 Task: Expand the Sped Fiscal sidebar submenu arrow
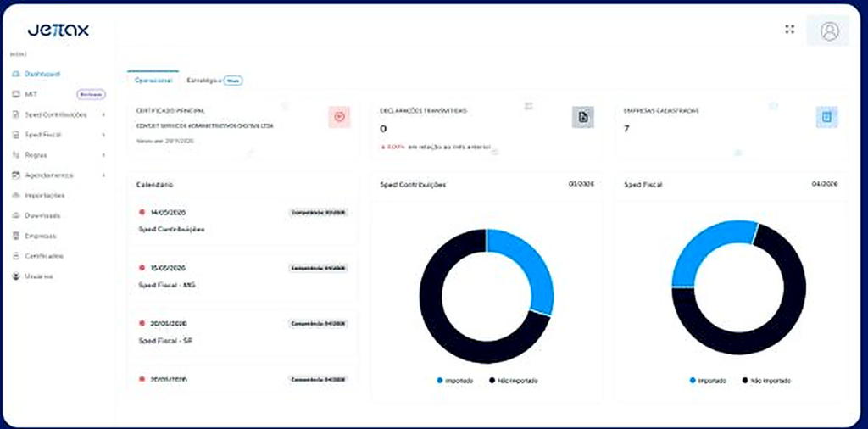(103, 135)
